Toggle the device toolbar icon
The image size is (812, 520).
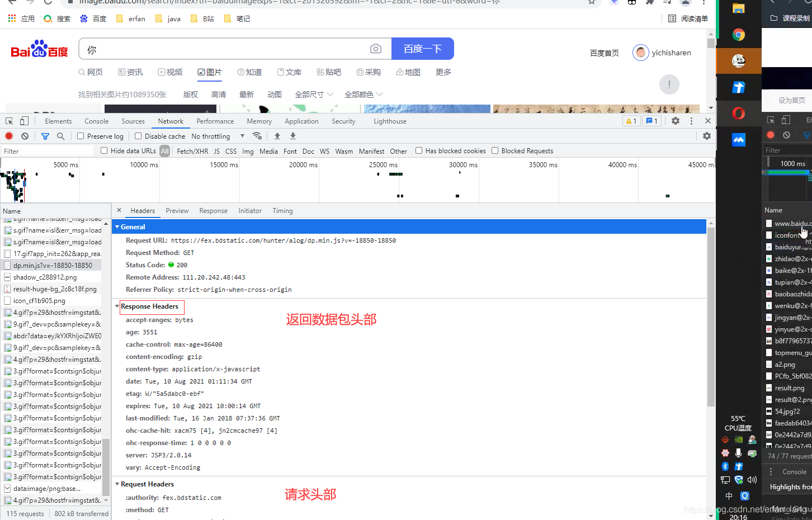click(24, 121)
